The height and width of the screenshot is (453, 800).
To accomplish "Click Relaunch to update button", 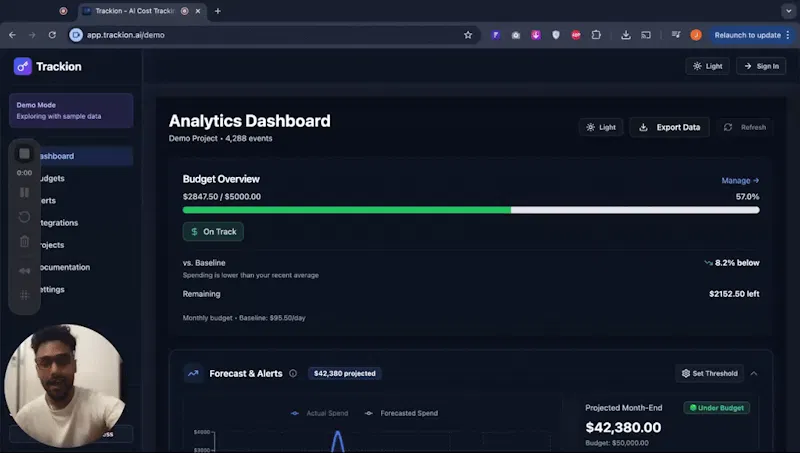I will coord(747,35).
